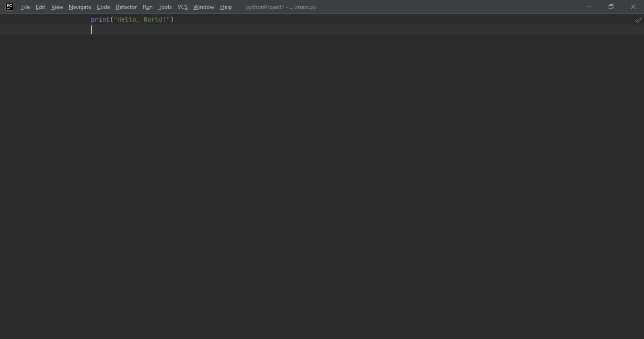644x339 pixels.
Task: Click the pythonProject1 main.py title text
Action: tap(281, 7)
